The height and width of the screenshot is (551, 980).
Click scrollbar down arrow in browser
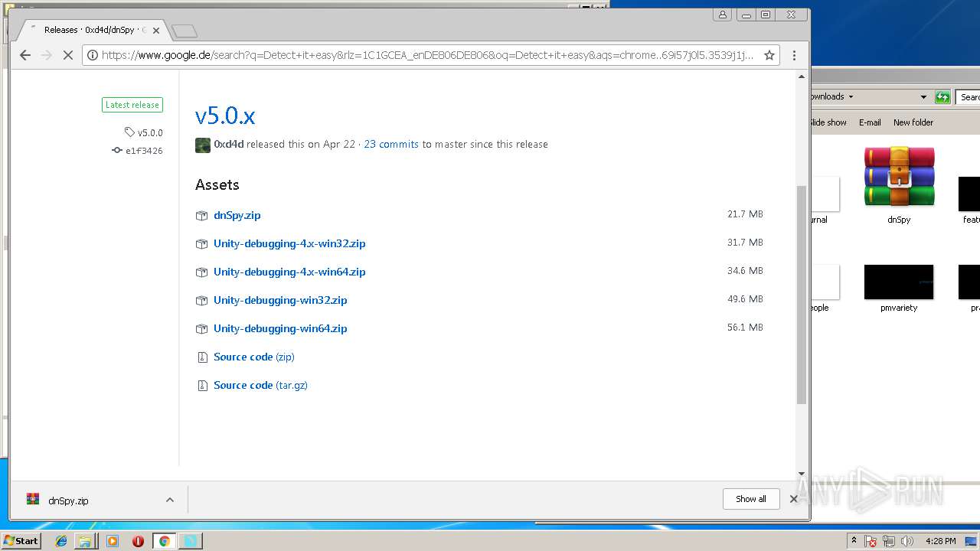802,474
